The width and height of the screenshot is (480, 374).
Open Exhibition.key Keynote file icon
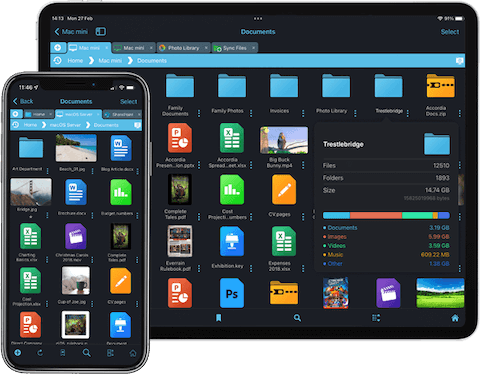[232, 241]
